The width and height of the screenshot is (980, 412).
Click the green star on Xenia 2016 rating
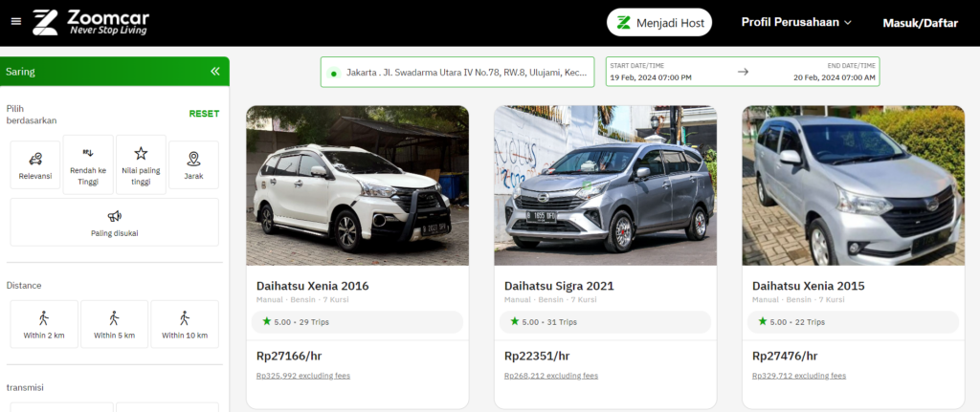267,321
